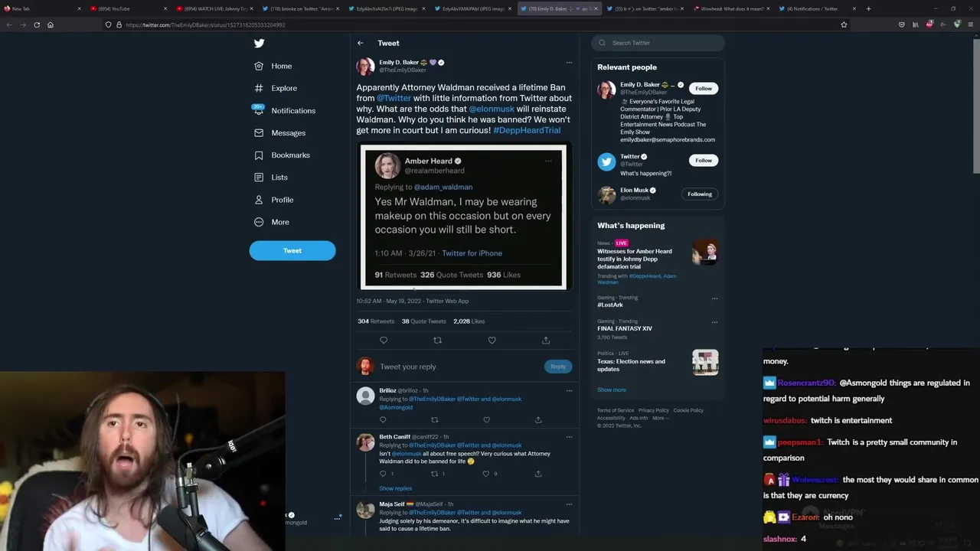Open the three-dot menu on Beth Caniff's reply
The width and height of the screenshot is (980, 551).
[x=569, y=437]
